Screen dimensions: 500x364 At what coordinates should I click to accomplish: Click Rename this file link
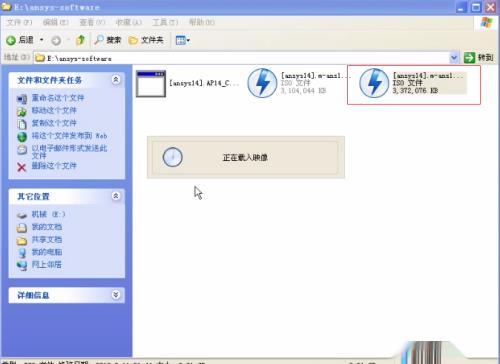pyautogui.click(x=58, y=98)
